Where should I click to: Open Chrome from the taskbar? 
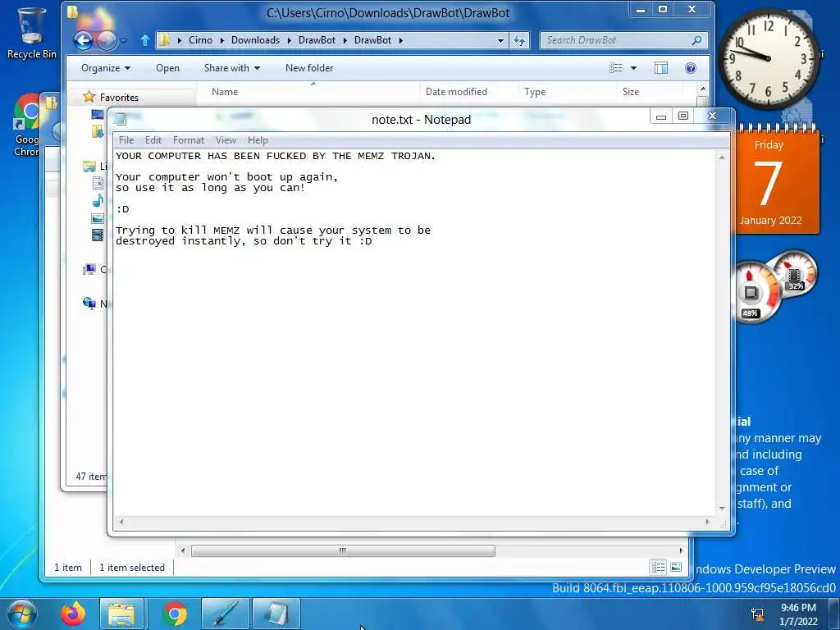[x=174, y=614]
